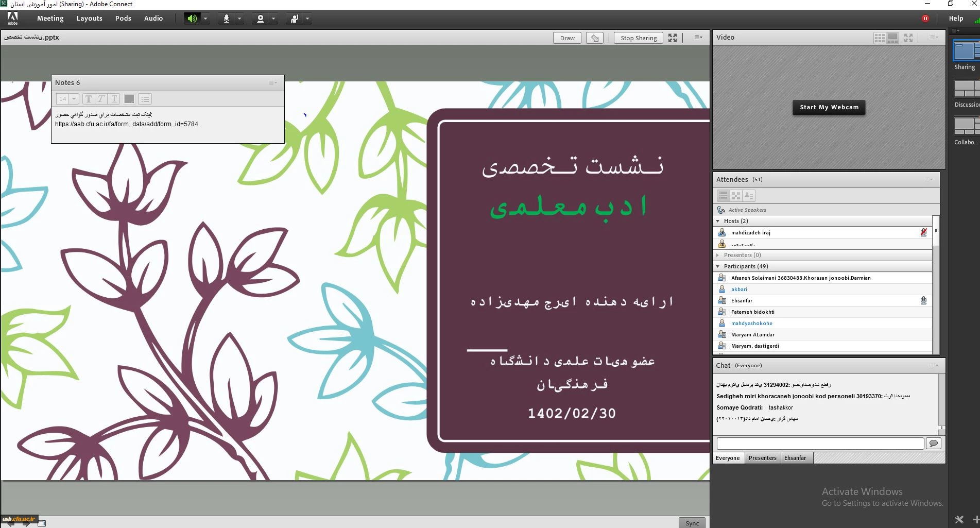Switch to attendee breakout room view icon
Viewport: 980px width, 528px height.
(x=736, y=196)
